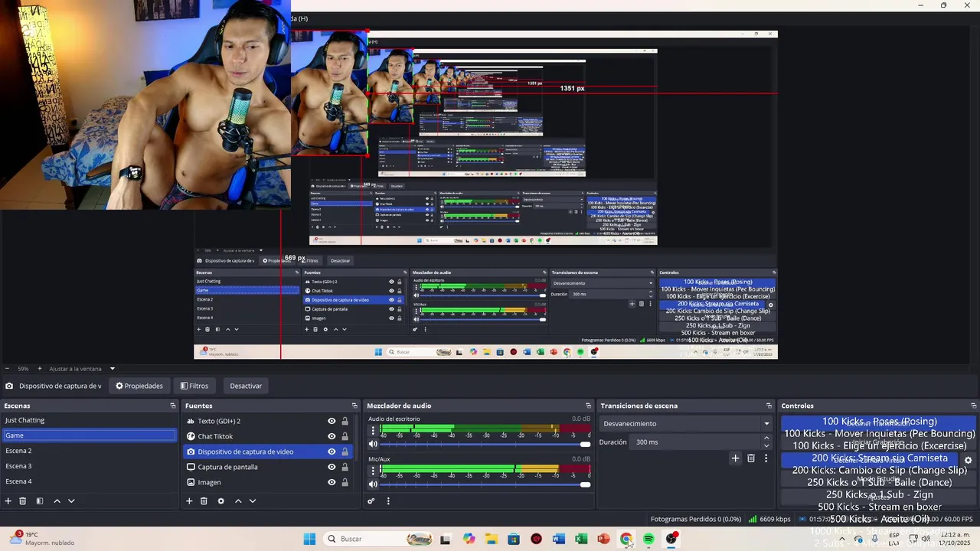Decrease transition Duración with down arrow
980x551 pixels.
[766, 445]
